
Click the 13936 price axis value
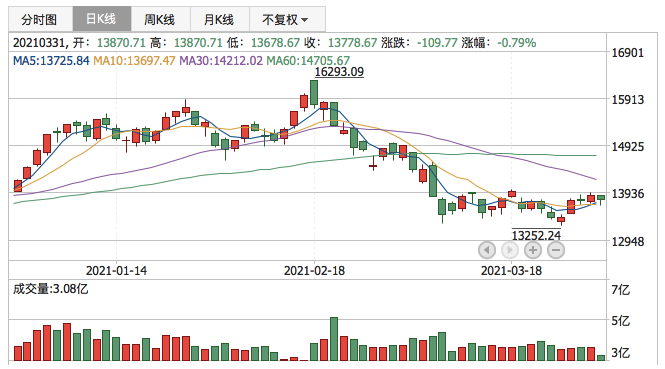pyautogui.click(x=628, y=194)
